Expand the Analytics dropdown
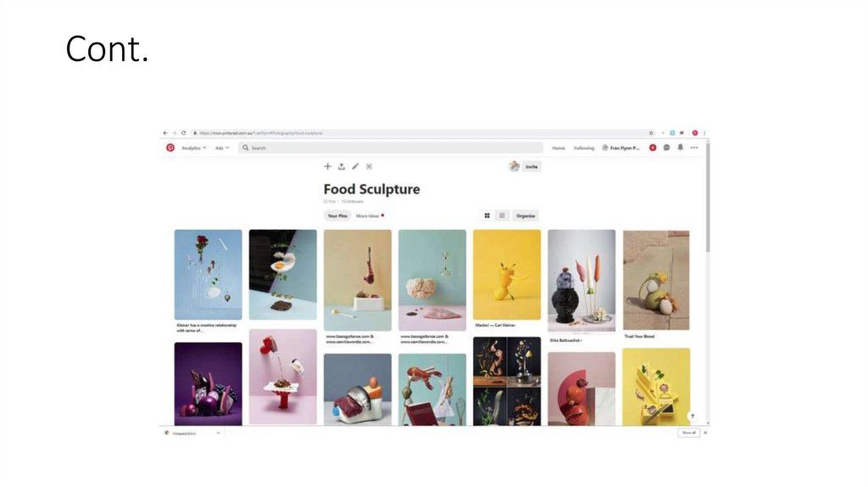 point(194,148)
